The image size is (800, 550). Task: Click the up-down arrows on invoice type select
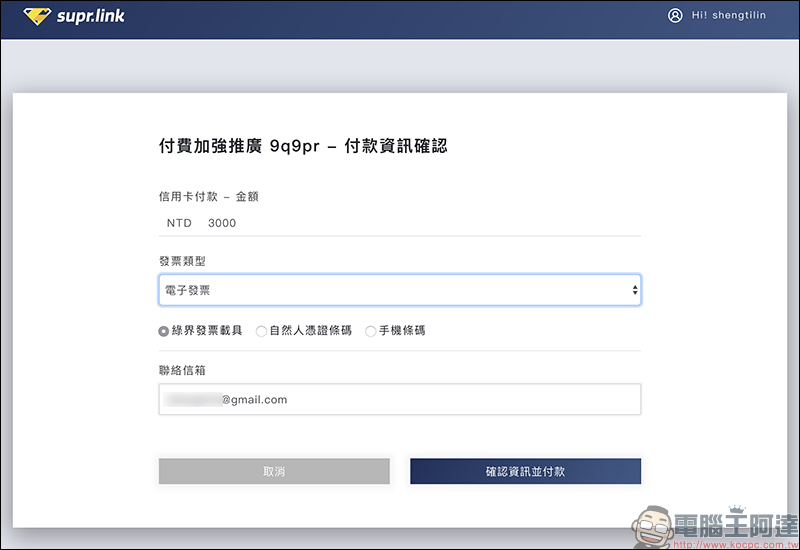[x=635, y=290]
